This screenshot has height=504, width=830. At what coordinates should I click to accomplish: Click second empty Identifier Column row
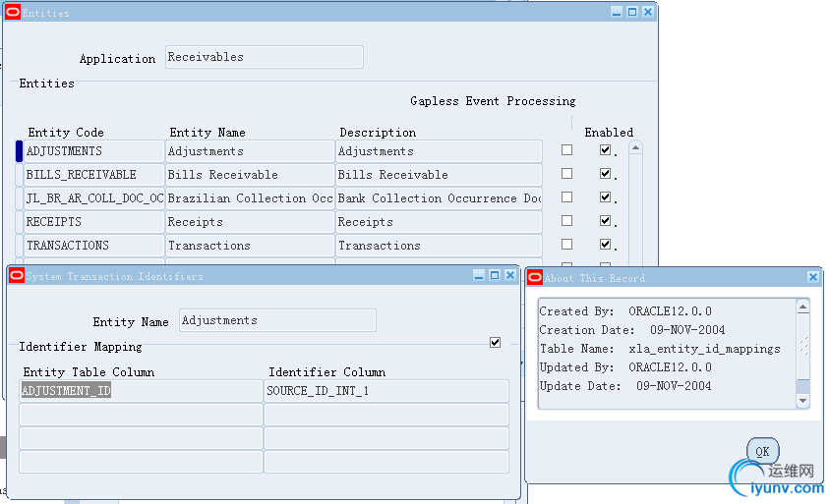(x=386, y=438)
